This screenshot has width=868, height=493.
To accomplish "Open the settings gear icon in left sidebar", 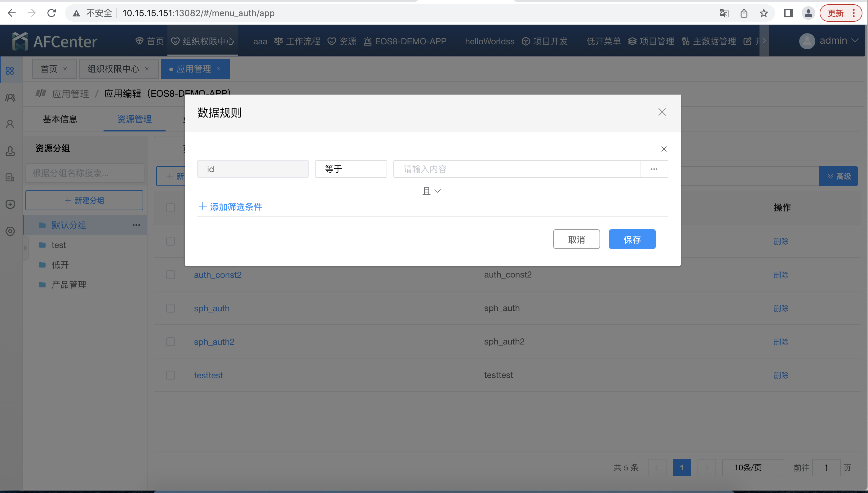I will [10, 231].
